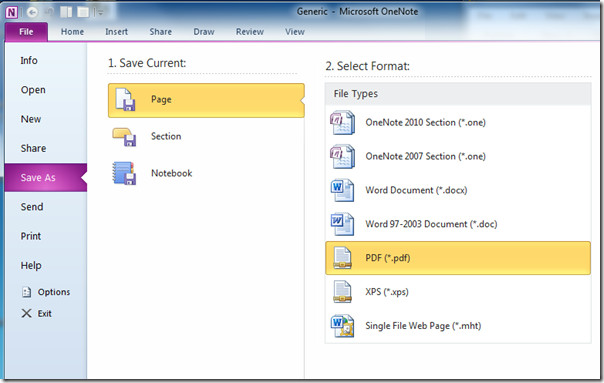The image size is (604, 383).
Task: Click the File Types header
Action: coord(458,94)
